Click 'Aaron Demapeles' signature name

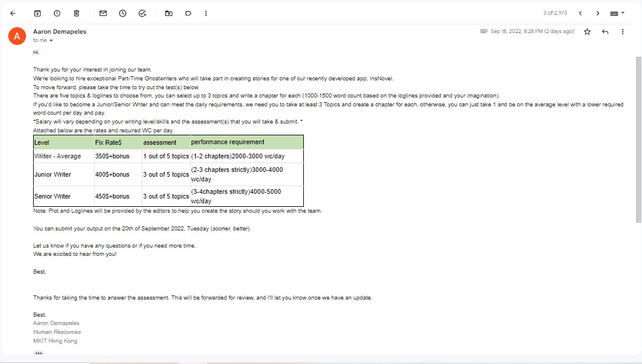[x=56, y=323]
